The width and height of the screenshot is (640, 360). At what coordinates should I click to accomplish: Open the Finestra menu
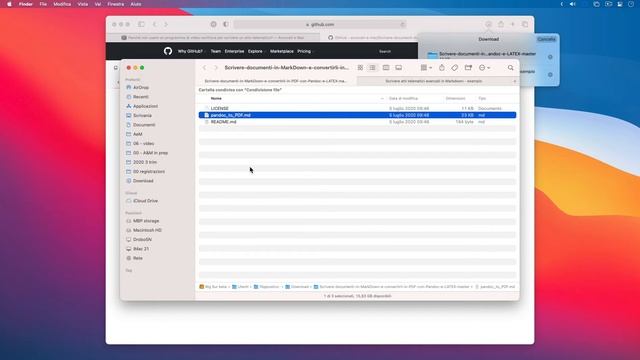116,4
